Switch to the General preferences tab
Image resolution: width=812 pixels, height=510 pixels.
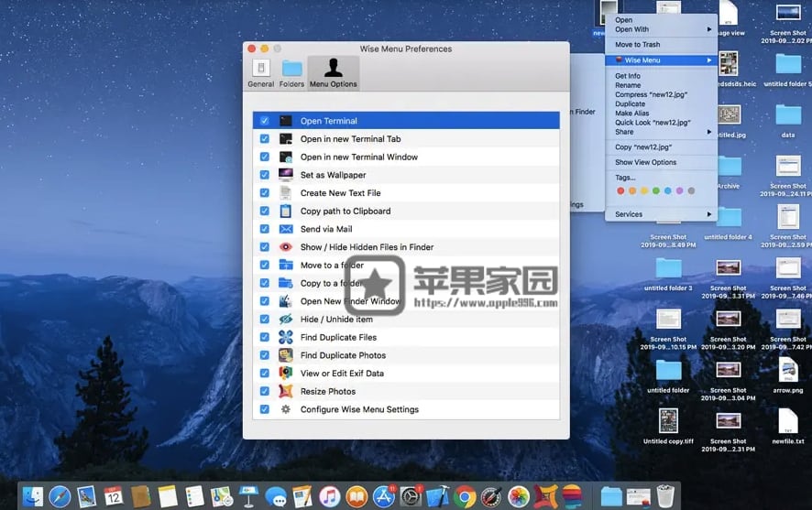click(261, 73)
